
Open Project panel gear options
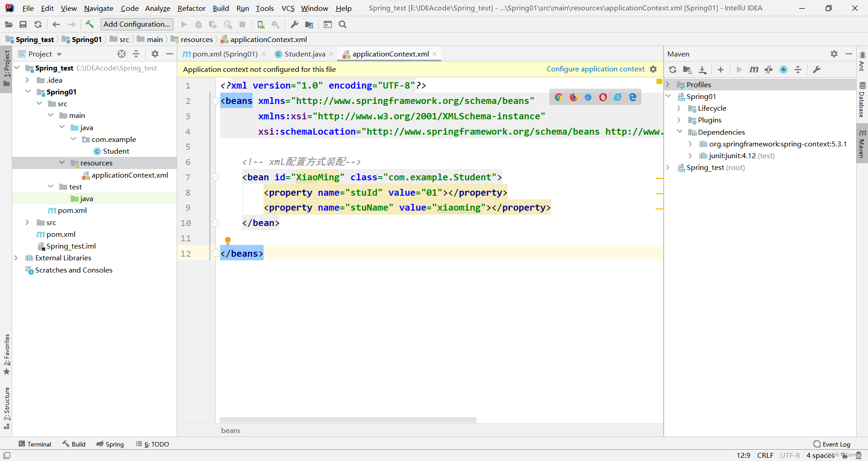(155, 54)
